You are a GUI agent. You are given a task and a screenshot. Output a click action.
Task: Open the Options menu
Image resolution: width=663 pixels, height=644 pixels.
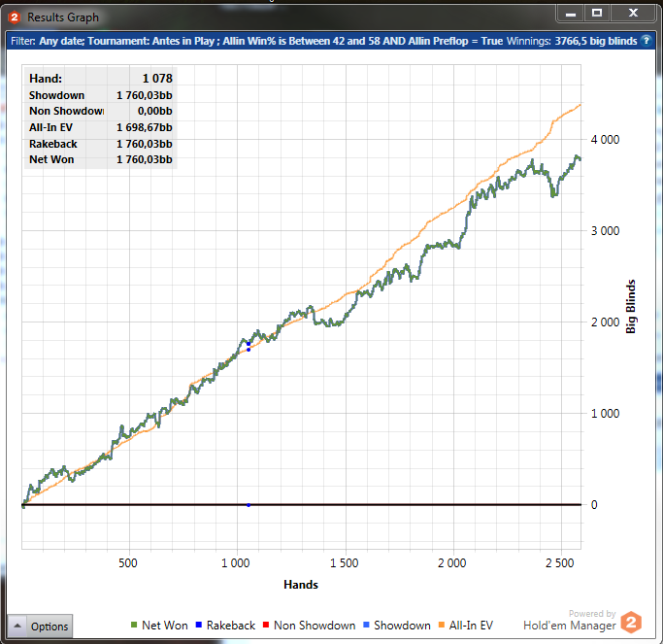pyautogui.click(x=40, y=626)
